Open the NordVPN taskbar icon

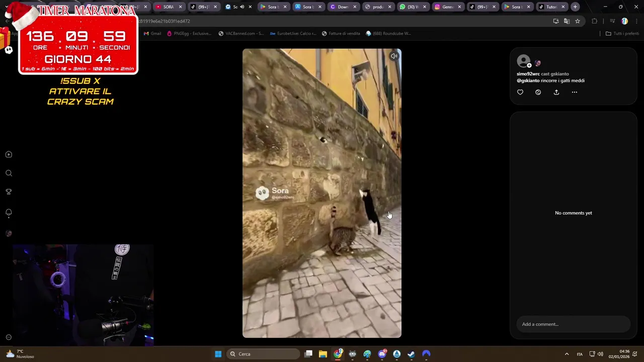(x=426, y=354)
